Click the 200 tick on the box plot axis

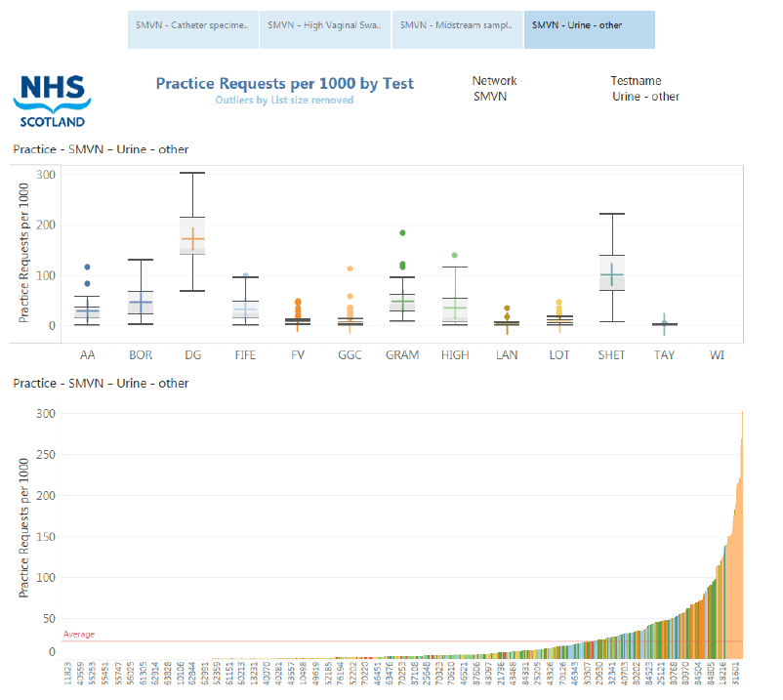[46, 225]
